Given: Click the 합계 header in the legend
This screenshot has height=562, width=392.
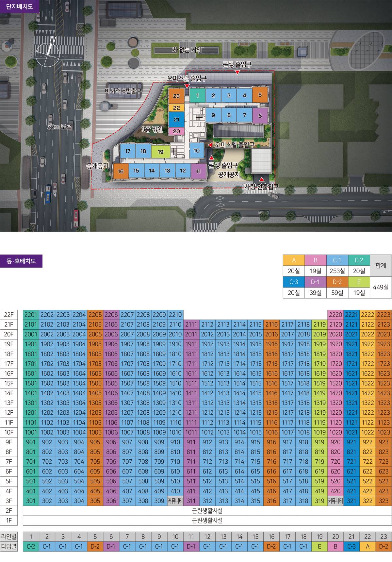Looking at the screenshot, I should coord(381,266).
